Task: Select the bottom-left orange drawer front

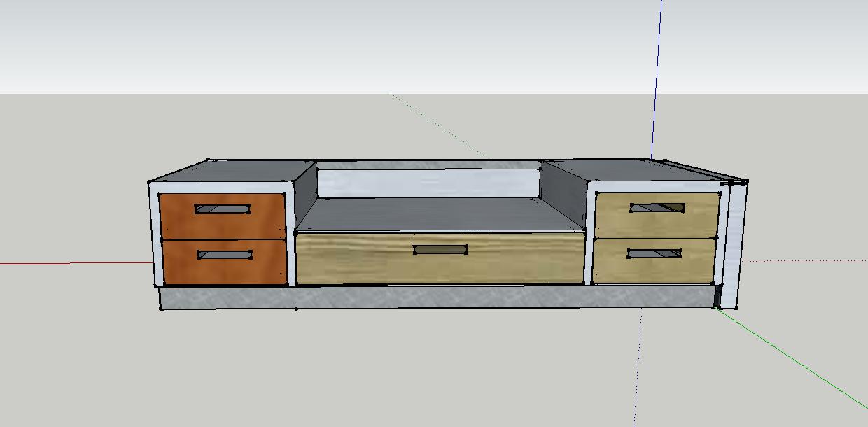Action: (175, 269)
